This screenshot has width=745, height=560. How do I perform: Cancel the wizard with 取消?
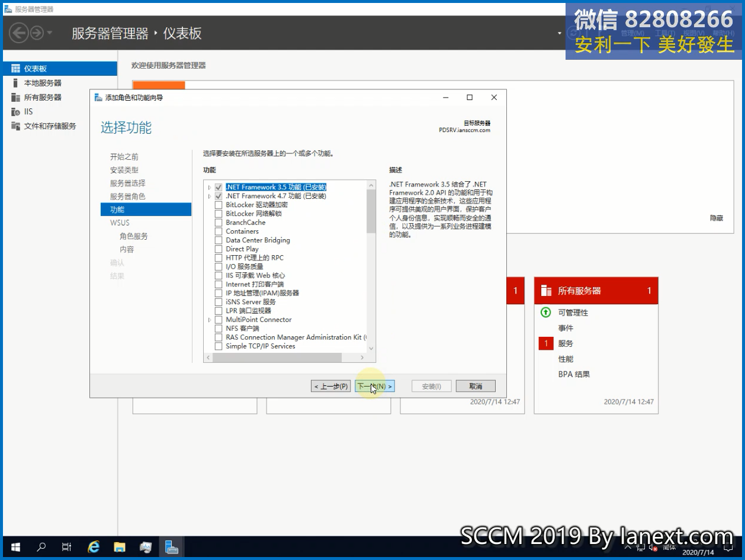476,386
